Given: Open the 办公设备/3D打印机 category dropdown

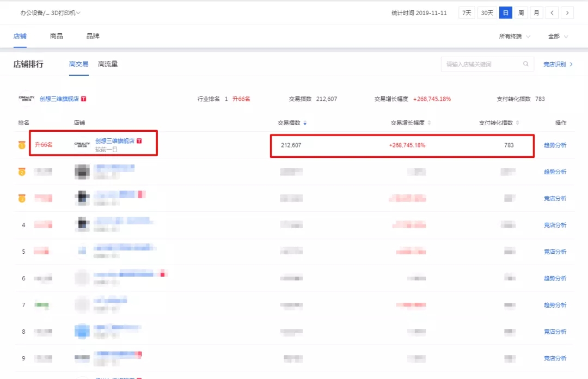Looking at the screenshot, I should click(x=50, y=13).
